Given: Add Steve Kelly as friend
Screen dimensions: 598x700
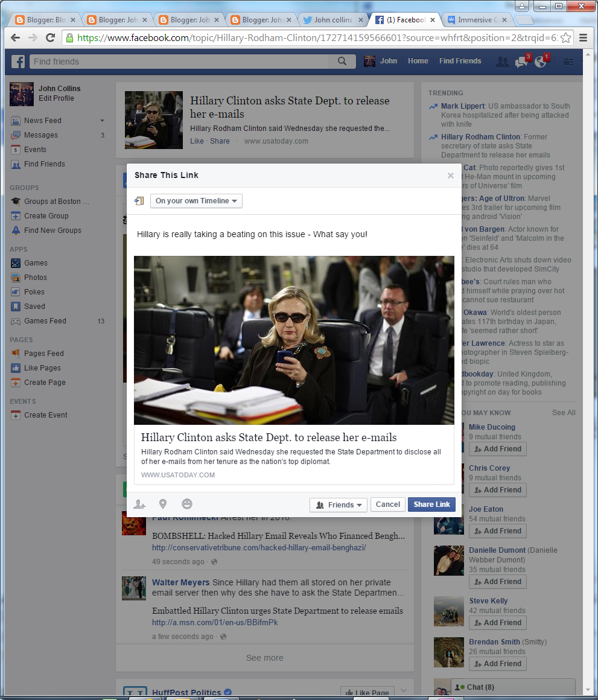Looking at the screenshot, I should 498,622.
